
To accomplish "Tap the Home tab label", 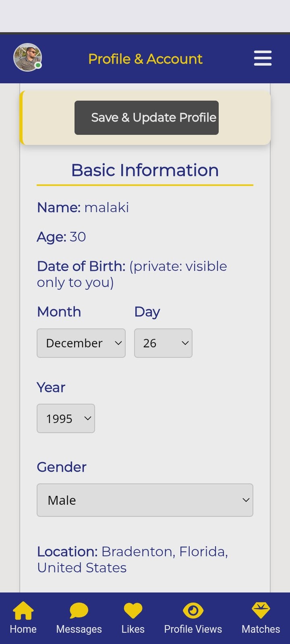I will pyautogui.click(x=23, y=629).
